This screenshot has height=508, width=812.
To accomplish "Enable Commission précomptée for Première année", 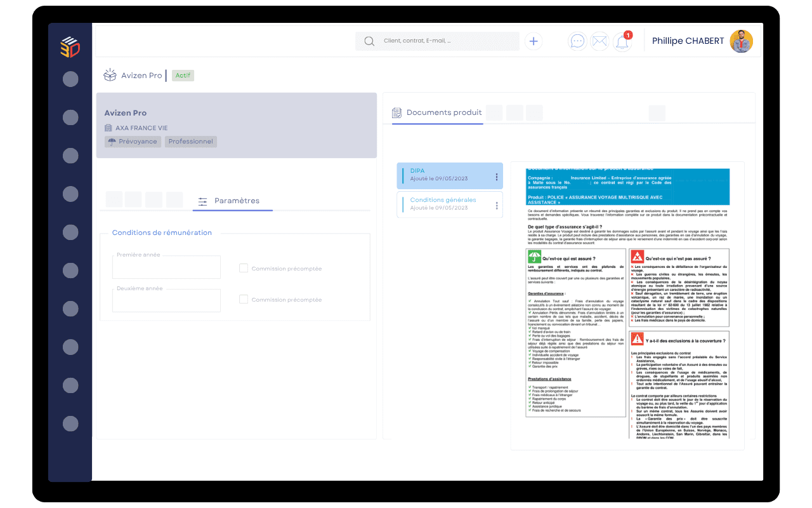I will coord(244,268).
